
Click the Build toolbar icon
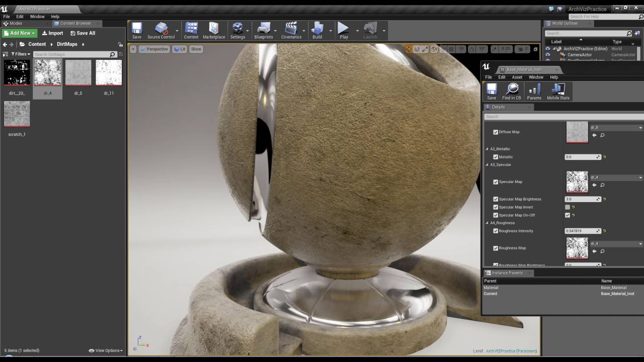317,31
